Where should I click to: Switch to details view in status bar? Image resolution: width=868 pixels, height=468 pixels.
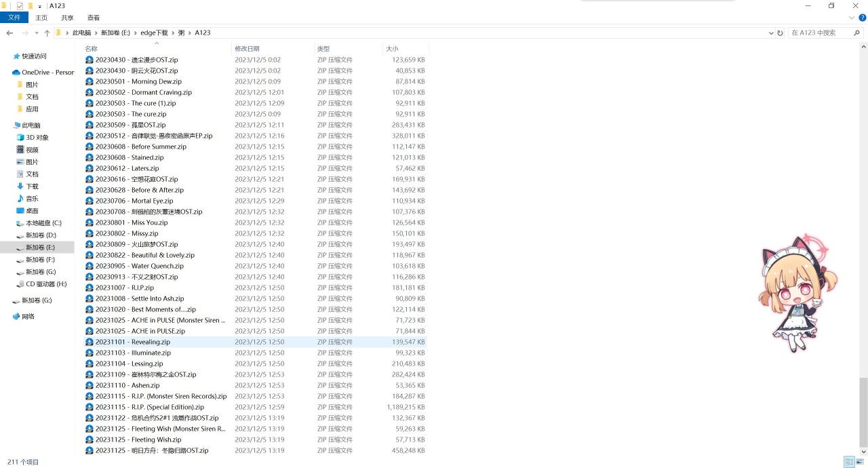pyautogui.click(x=848, y=462)
